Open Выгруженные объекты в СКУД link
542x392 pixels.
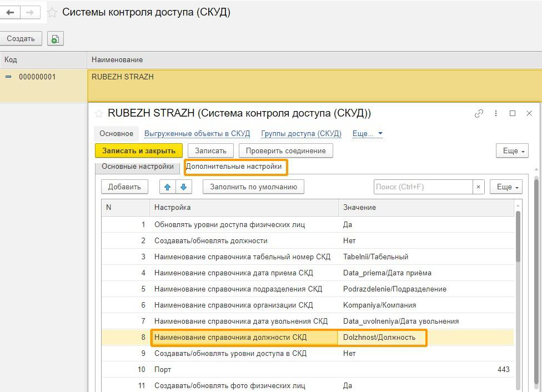197,134
